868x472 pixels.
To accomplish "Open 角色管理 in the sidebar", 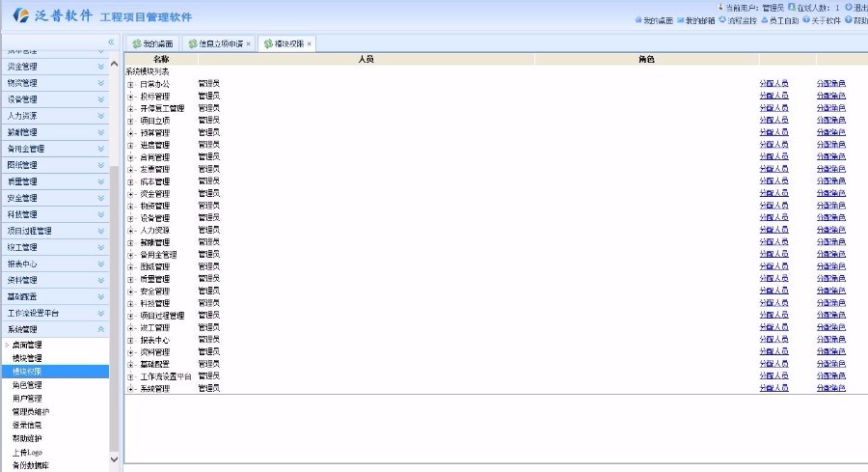I will tap(27, 385).
